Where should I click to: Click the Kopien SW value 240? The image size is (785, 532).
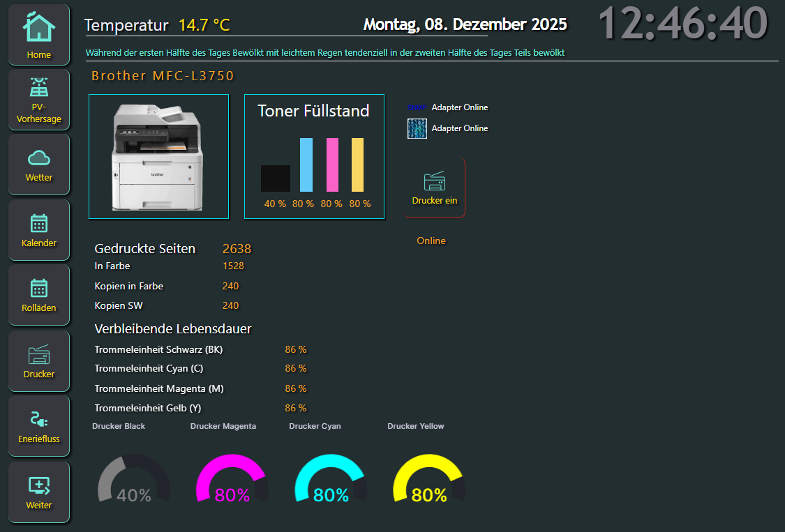click(231, 305)
